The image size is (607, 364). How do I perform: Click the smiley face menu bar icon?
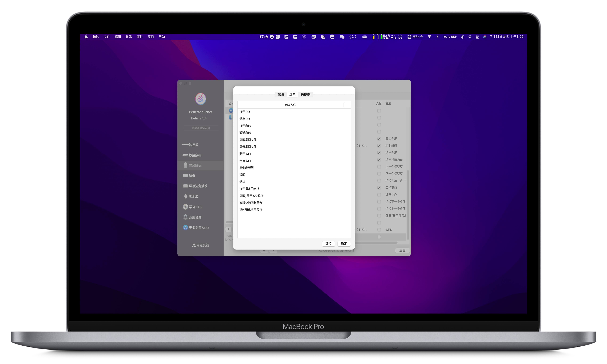coord(272,37)
